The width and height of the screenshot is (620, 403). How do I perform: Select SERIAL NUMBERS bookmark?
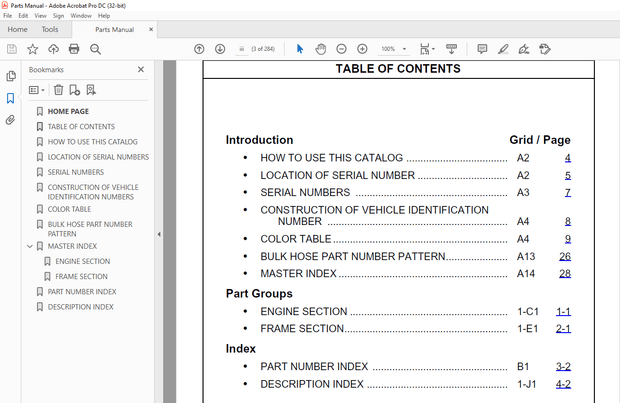(76, 172)
